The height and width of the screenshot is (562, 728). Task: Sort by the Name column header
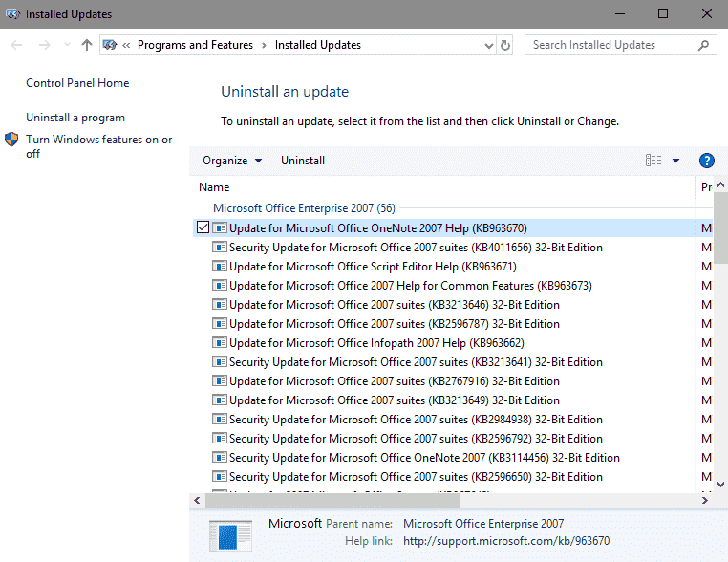214,187
